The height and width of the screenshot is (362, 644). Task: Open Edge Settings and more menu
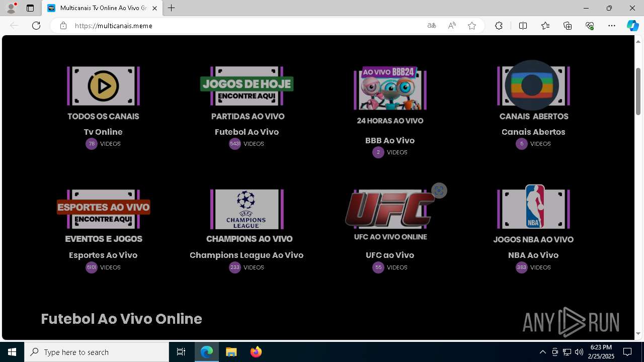click(612, 26)
